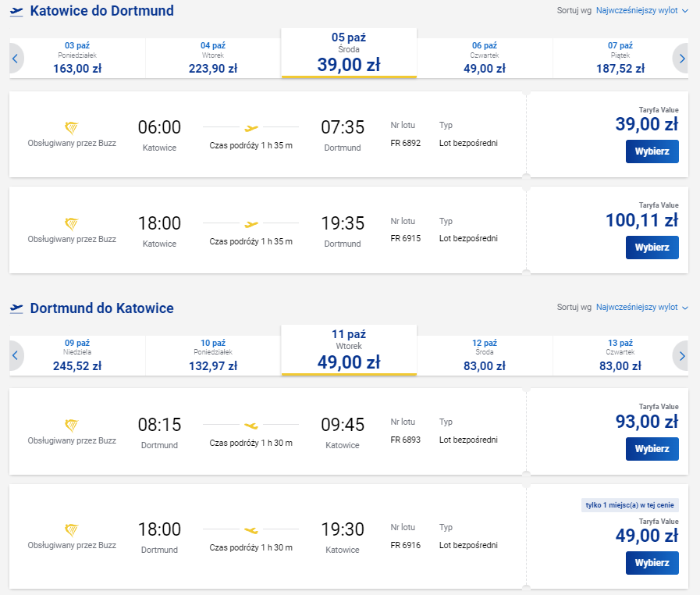Click the Buzz logo on the 18:00 Katowice flight

click(72, 223)
